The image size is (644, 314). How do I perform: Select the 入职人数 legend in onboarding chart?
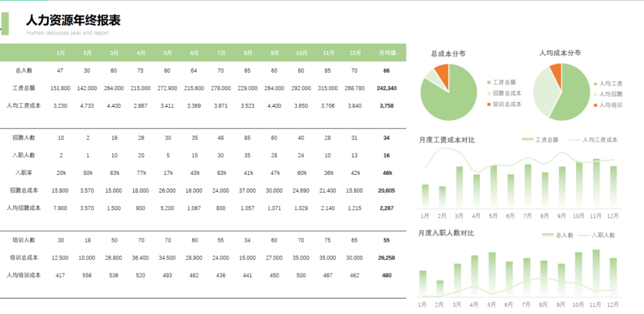pos(597,235)
